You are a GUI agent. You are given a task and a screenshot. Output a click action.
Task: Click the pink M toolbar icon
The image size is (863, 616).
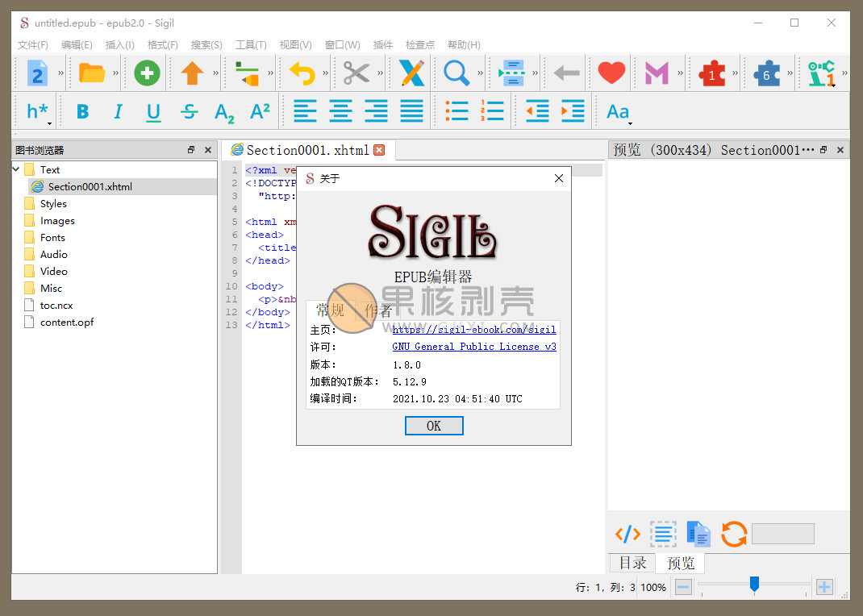657,73
